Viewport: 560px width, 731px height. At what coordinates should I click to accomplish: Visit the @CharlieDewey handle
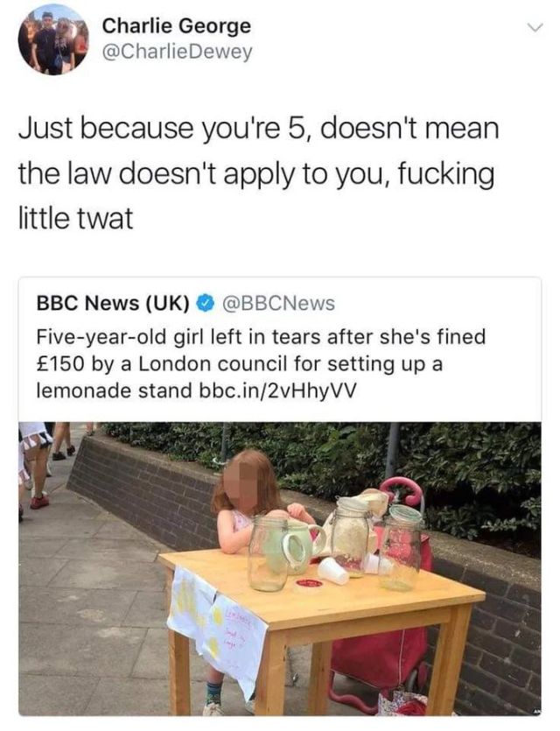pos(177,52)
